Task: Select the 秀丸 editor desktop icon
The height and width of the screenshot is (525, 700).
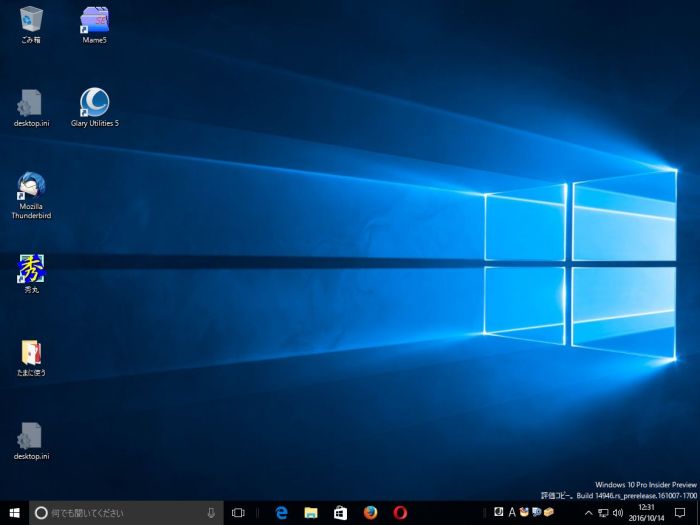Action: (x=31, y=269)
